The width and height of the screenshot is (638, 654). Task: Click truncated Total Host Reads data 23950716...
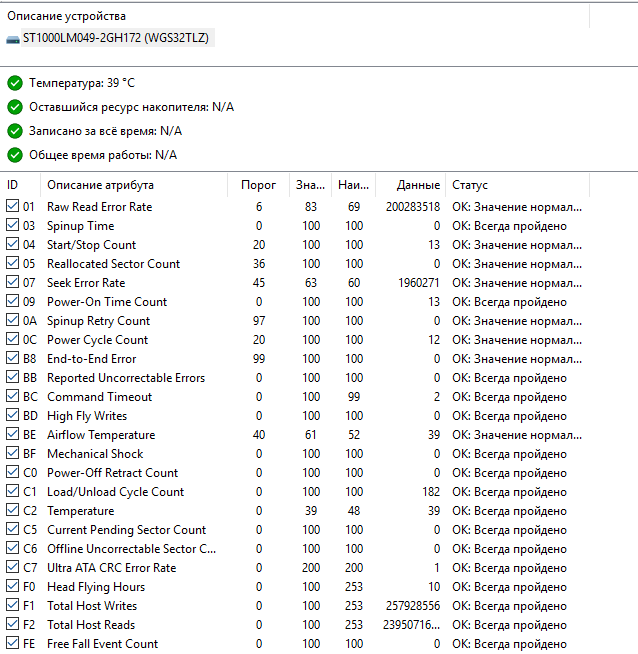(411, 625)
